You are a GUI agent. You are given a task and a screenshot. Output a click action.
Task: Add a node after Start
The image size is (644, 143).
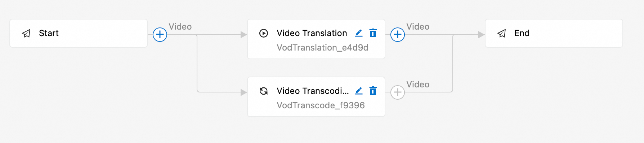(x=160, y=35)
